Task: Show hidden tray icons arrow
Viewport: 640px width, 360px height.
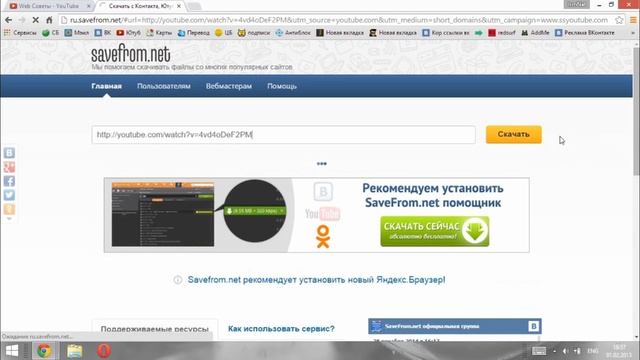Action: (554, 351)
